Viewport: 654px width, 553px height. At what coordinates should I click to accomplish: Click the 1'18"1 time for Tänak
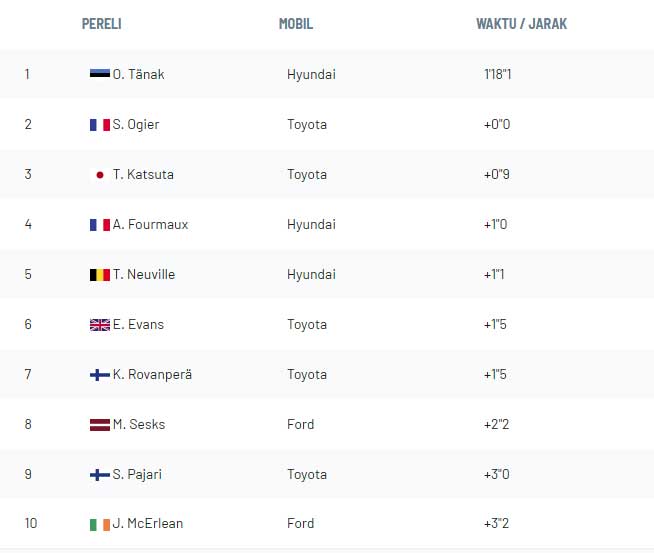click(x=498, y=74)
